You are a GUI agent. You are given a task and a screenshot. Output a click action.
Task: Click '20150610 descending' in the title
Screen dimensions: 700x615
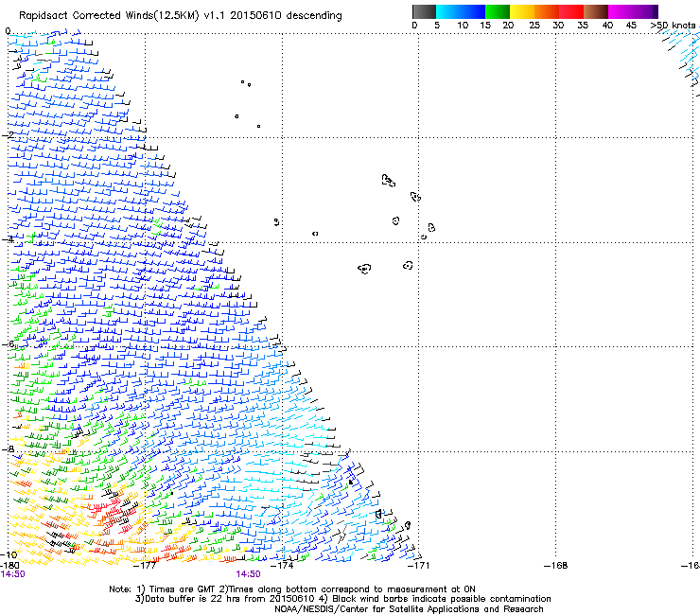pos(287,16)
